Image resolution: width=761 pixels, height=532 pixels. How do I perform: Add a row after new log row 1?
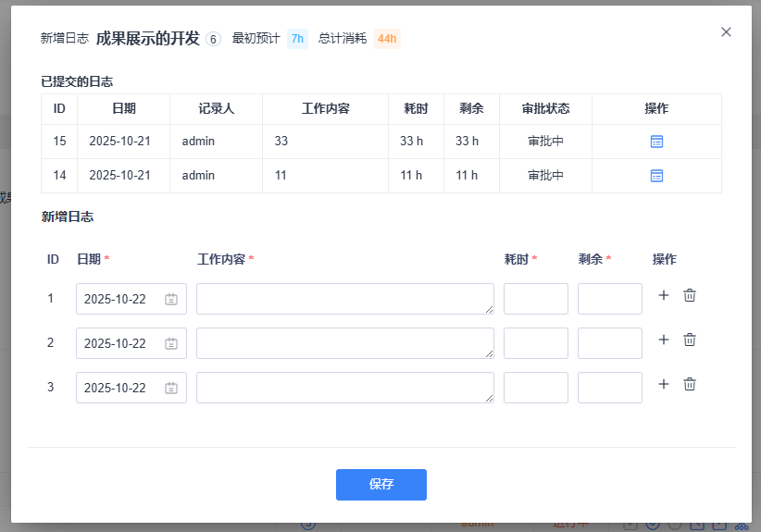tap(663, 295)
